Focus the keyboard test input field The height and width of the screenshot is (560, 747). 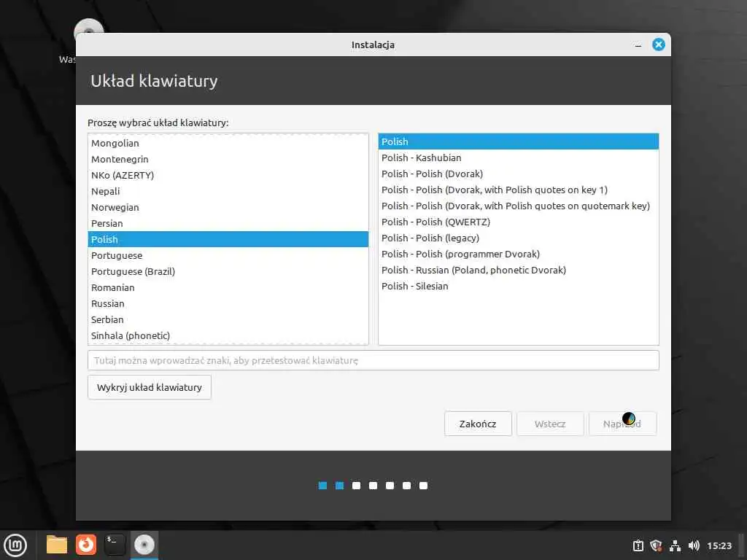(x=373, y=360)
